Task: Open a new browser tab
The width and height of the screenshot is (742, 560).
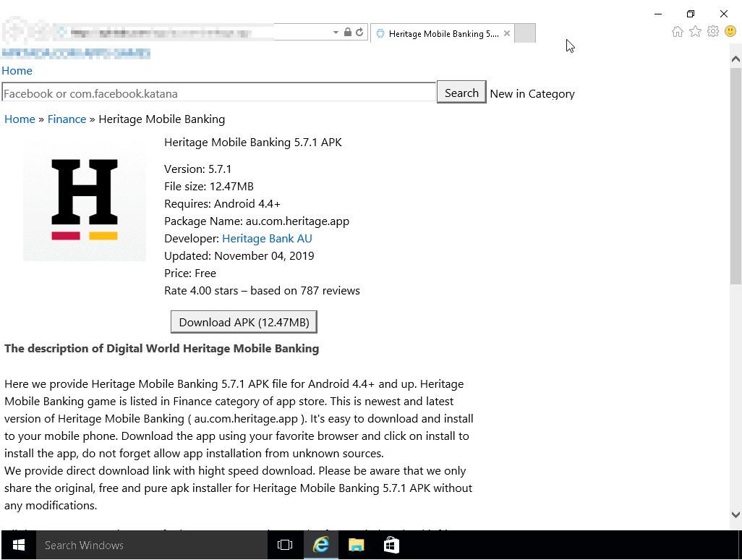Action: 525,33
